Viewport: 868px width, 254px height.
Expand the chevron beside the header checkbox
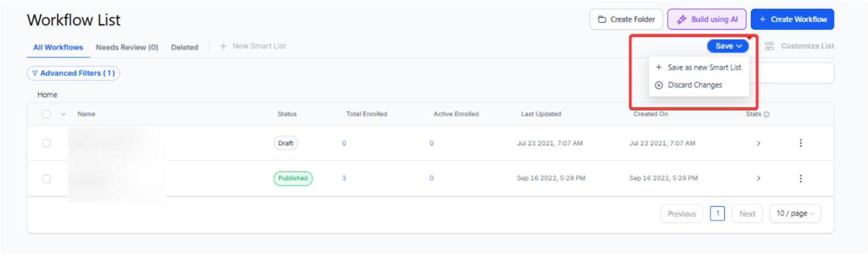(63, 114)
